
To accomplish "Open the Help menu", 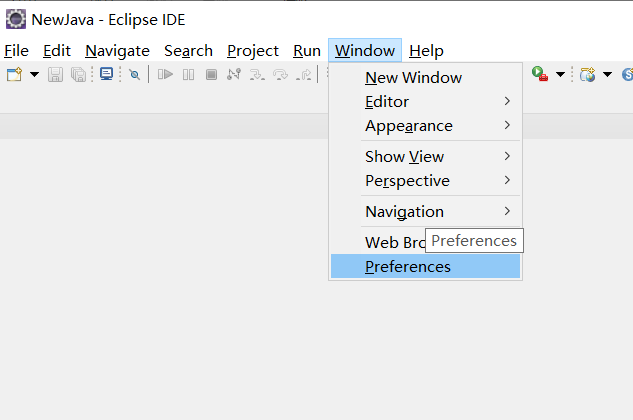I will point(426,51).
